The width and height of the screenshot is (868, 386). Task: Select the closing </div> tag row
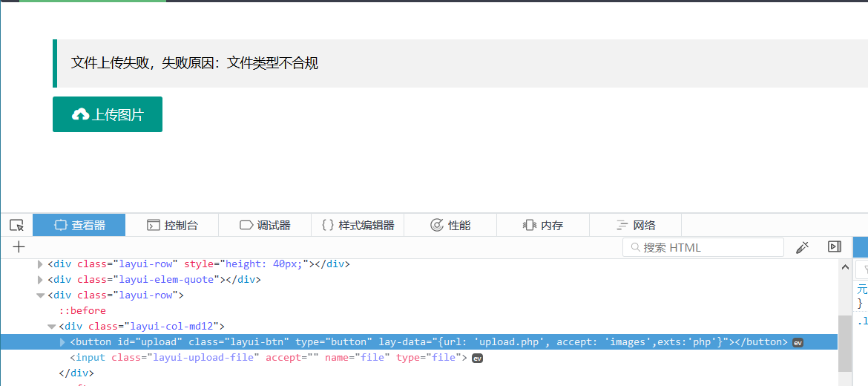[418, 373]
